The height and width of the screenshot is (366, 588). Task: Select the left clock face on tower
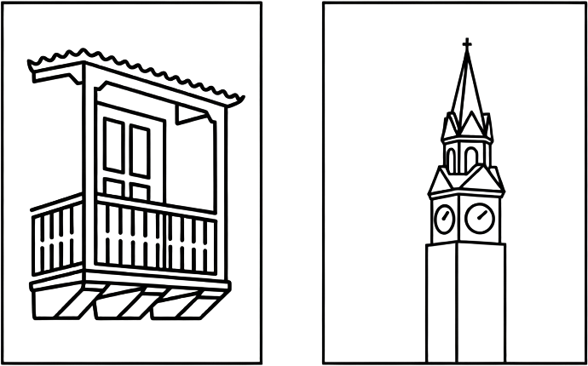click(x=444, y=218)
